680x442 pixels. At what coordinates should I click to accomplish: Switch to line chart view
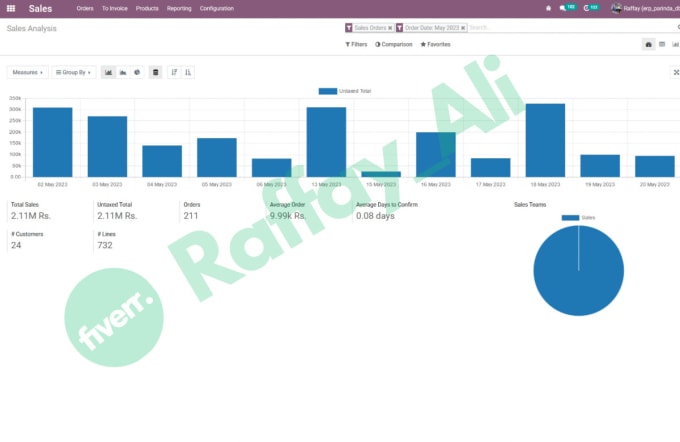pos(123,72)
